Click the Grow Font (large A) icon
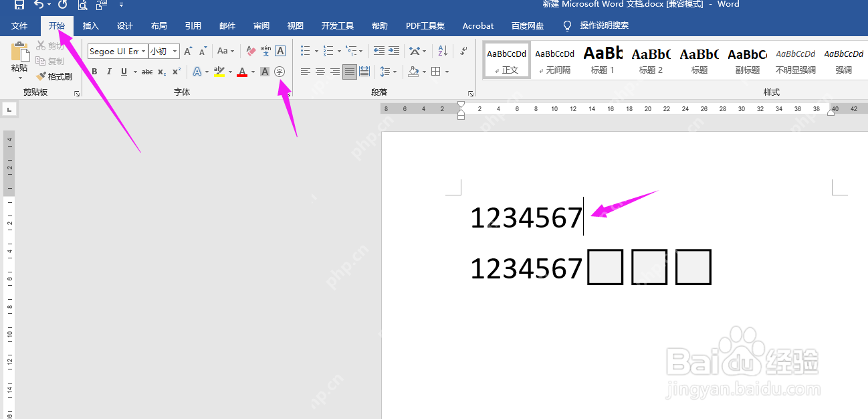Screen dimensions: 868x419 point(188,51)
